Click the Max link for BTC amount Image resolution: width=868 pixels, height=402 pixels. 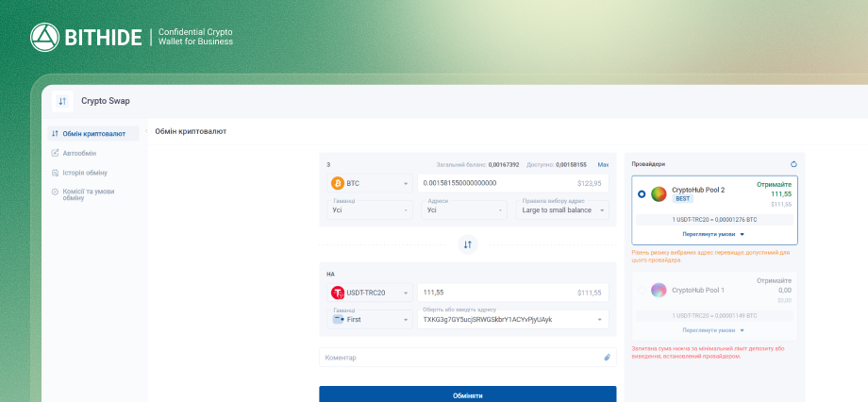(x=603, y=164)
